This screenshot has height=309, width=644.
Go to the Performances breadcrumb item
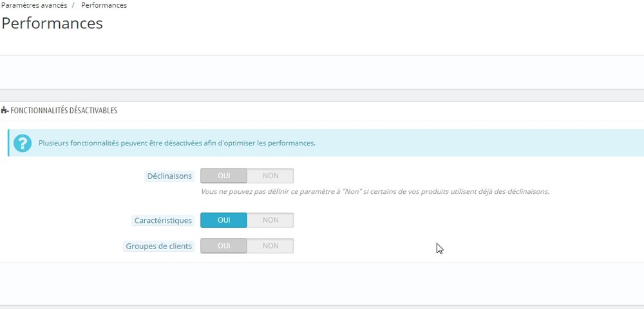pyautogui.click(x=104, y=5)
